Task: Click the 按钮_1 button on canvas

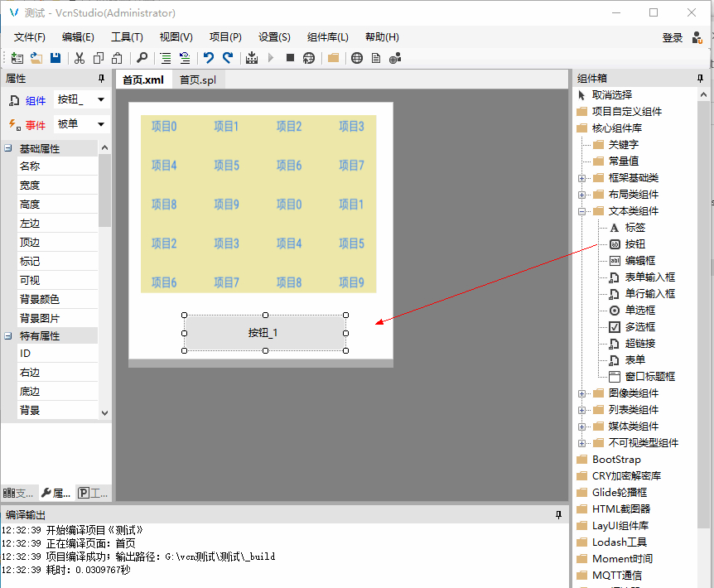Action: 263,333
